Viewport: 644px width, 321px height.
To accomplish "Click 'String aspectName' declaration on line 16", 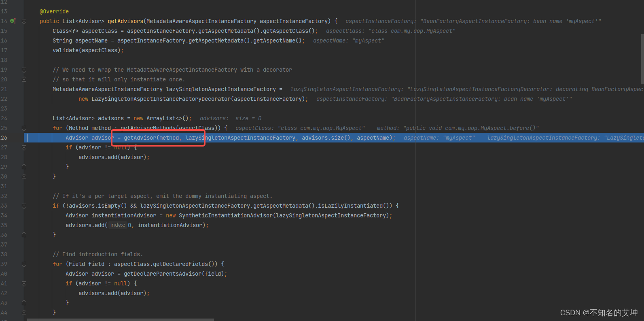I will [x=80, y=40].
